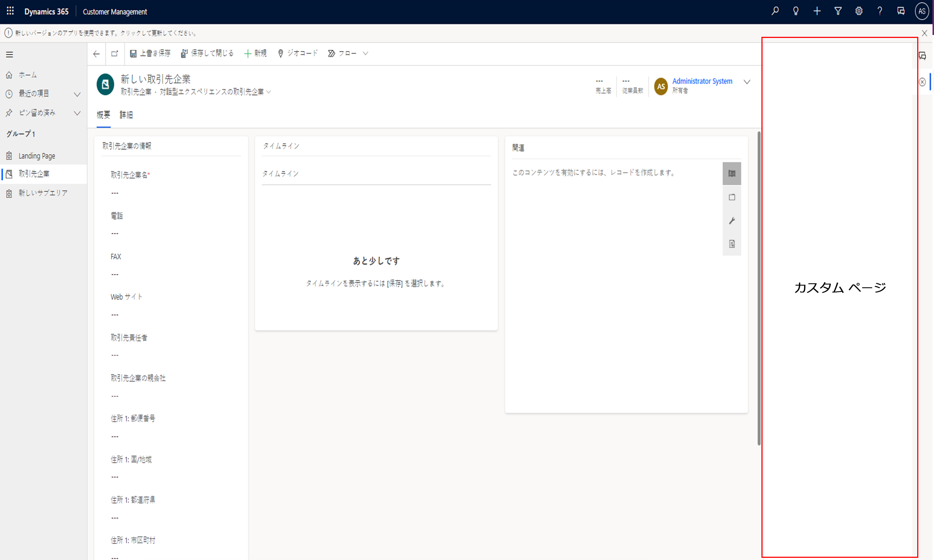Expand the chevron next to フロー
Image resolution: width=934 pixels, height=560 pixels.
366,54
